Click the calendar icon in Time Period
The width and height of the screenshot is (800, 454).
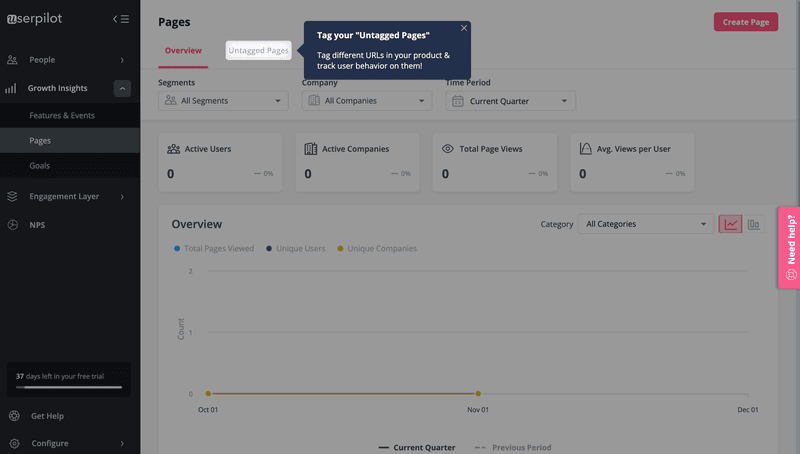[458, 101]
